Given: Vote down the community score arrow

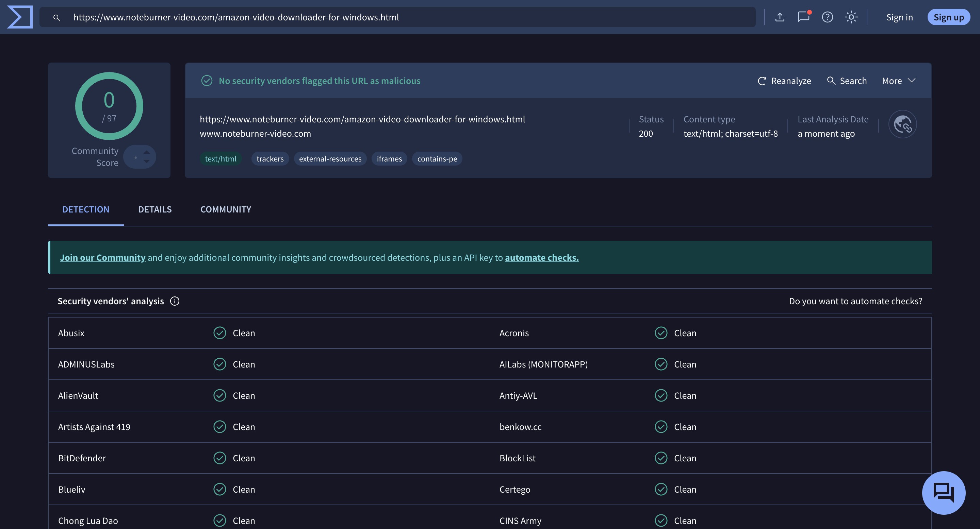Looking at the screenshot, I should pyautogui.click(x=146, y=161).
